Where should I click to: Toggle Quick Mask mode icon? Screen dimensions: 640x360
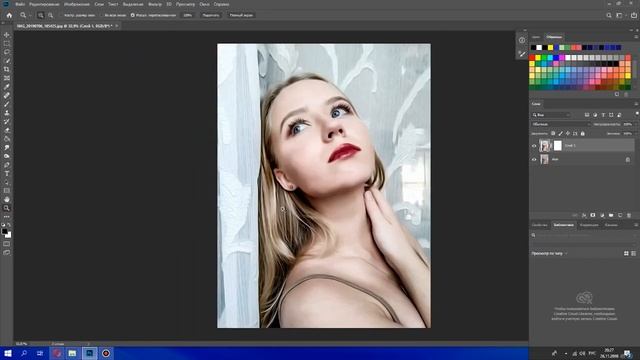pos(7,244)
